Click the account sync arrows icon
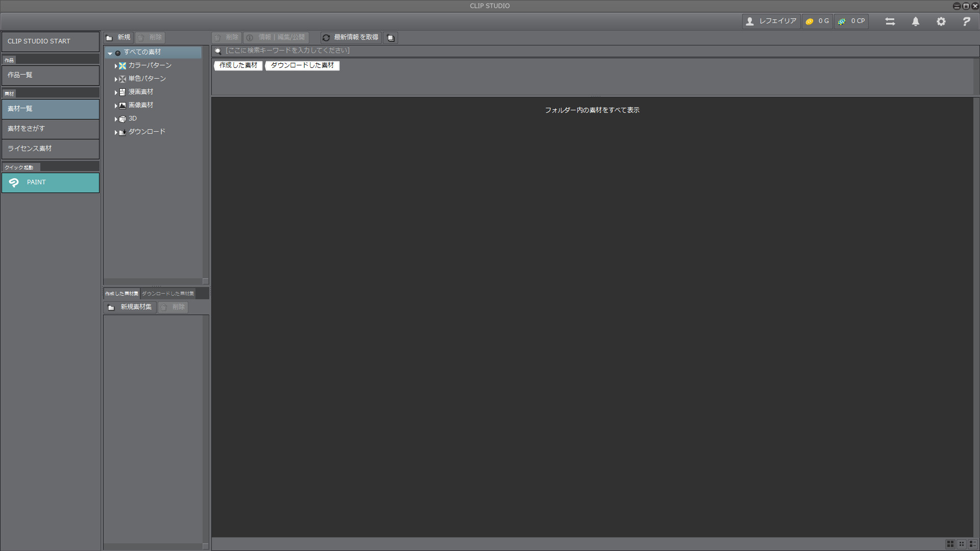Image resolution: width=980 pixels, height=551 pixels. [890, 21]
